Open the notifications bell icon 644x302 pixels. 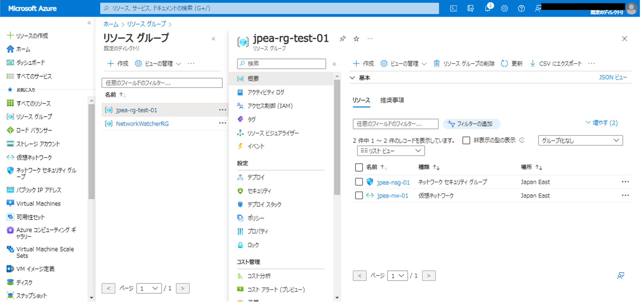pyautogui.click(x=488, y=9)
